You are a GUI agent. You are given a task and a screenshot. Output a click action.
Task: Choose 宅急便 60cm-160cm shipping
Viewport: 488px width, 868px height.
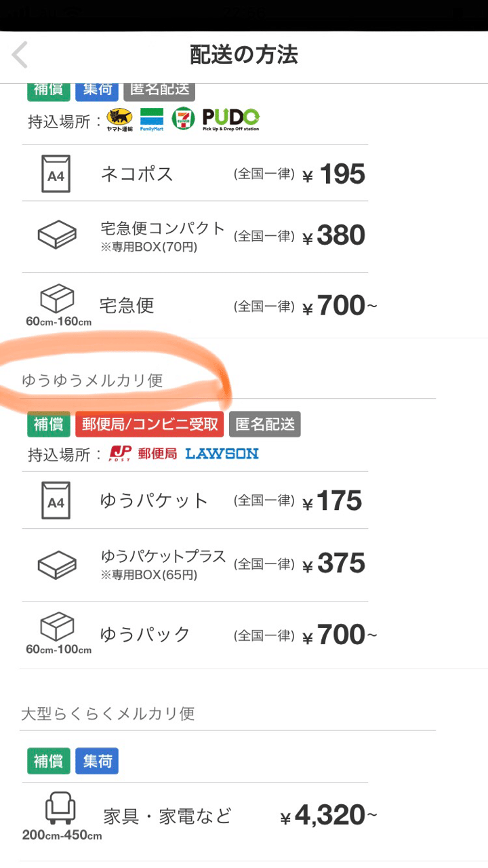pyautogui.click(x=195, y=305)
